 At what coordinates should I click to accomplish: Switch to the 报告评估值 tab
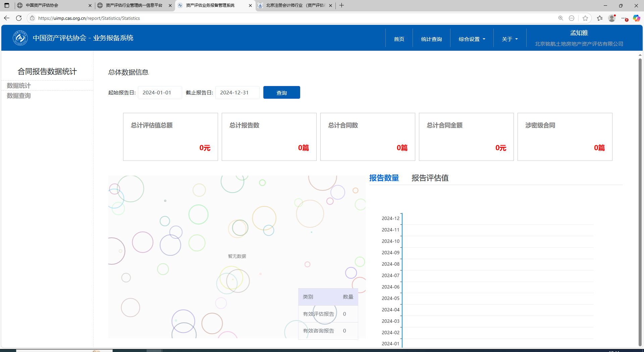[430, 178]
